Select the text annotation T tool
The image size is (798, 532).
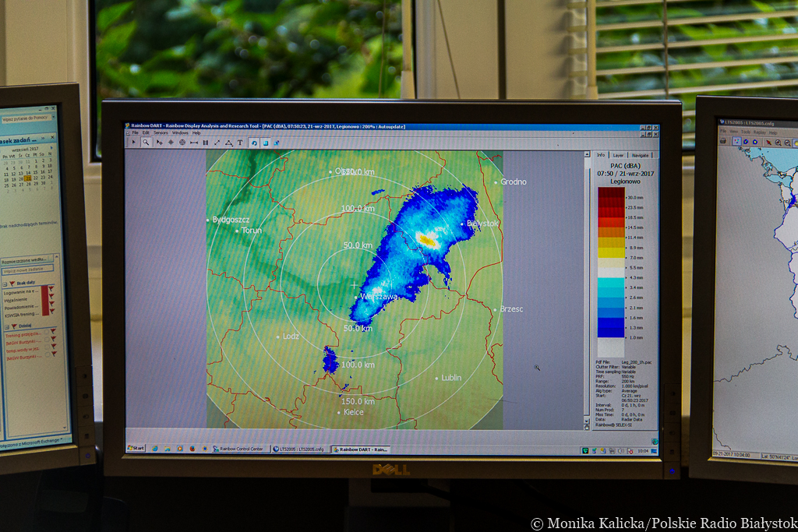pyautogui.click(x=240, y=143)
